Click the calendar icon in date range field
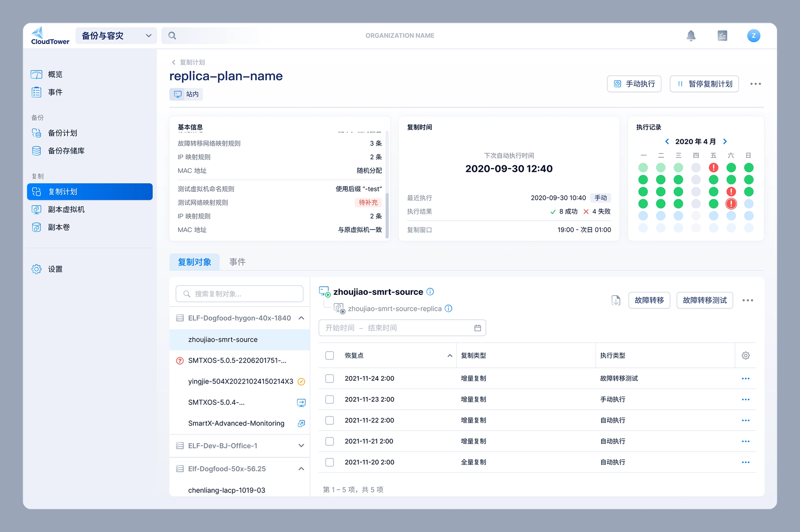Screen dimensions: 800x532 tap(477, 328)
